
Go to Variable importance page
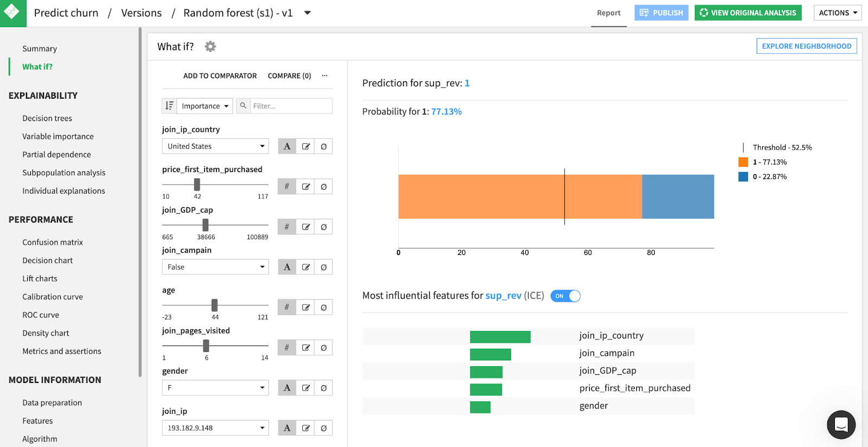[58, 136]
